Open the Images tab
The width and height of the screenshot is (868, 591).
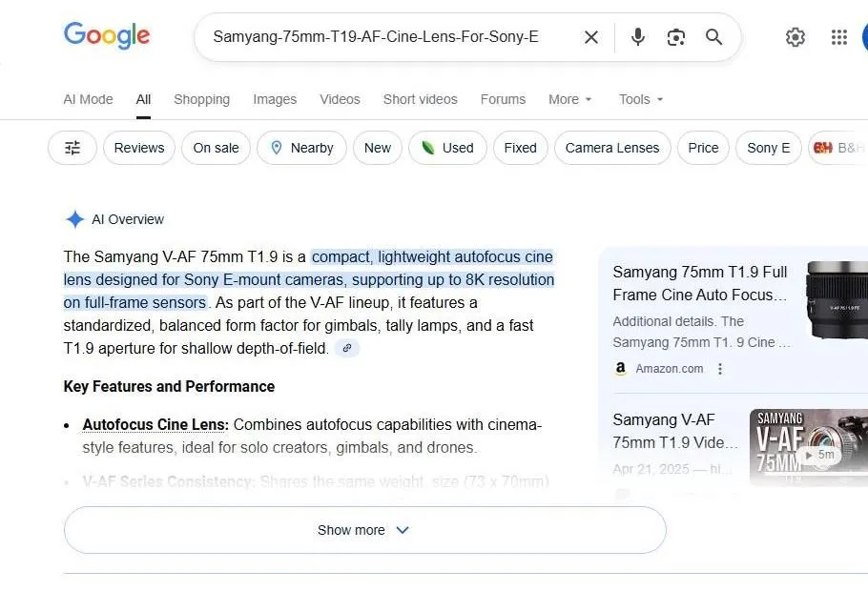pyautogui.click(x=275, y=99)
